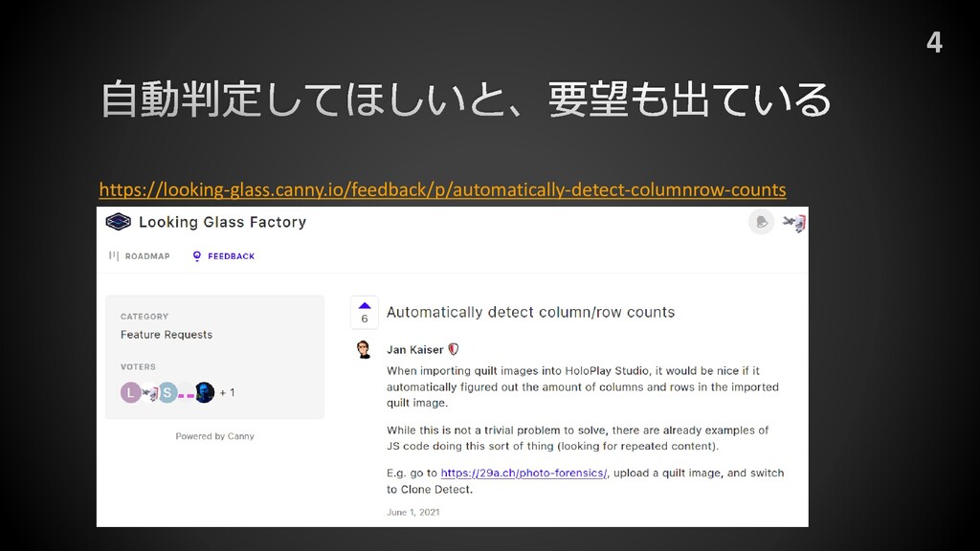980x551 pixels.
Task: Click the CATEGORY section label
Action: [145, 317]
